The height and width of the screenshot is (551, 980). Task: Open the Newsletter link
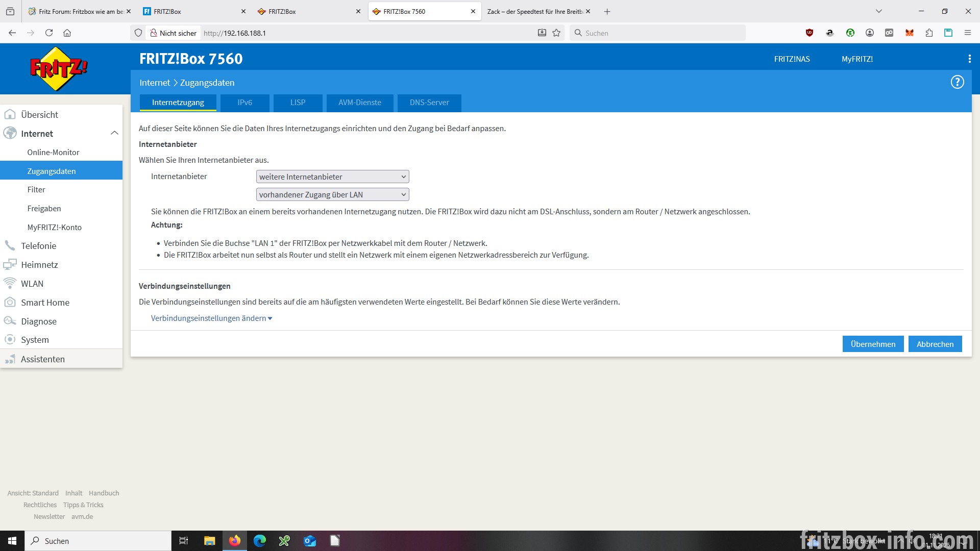49,517
